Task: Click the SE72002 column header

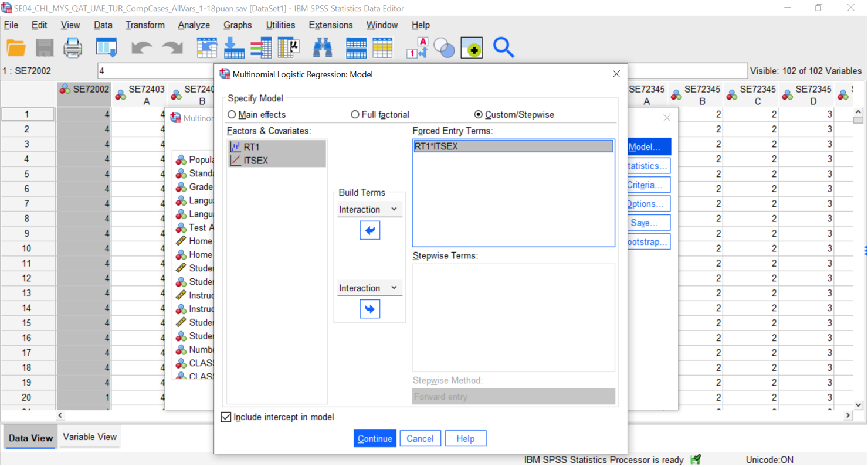Action: 84,94
